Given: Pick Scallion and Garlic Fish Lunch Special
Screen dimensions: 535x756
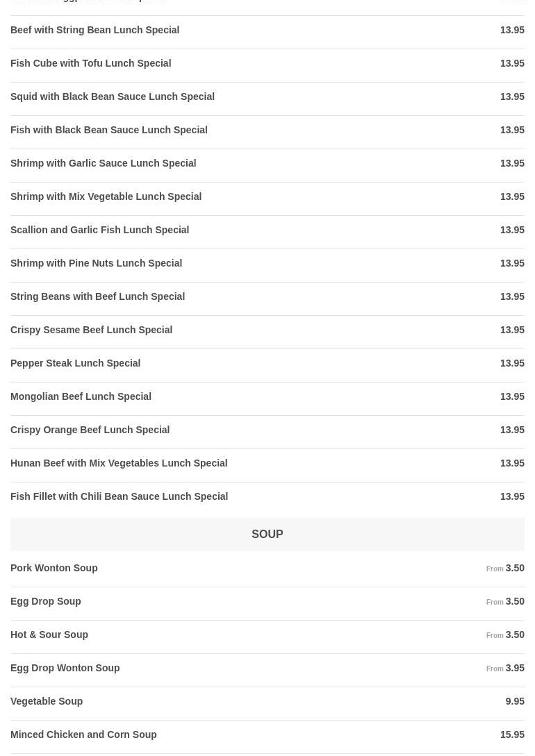Looking at the screenshot, I should click(x=99, y=230).
